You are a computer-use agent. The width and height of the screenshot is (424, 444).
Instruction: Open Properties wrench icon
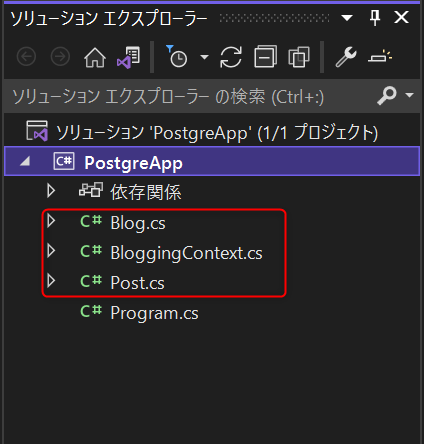pos(346,57)
